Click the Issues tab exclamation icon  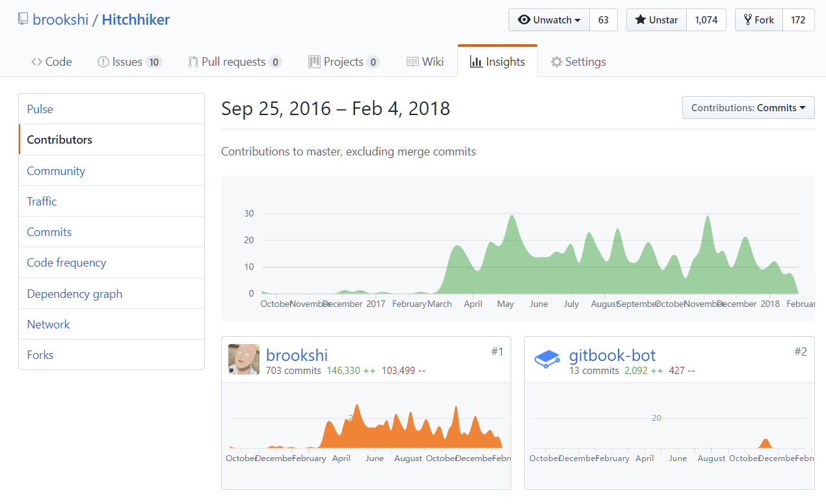103,62
